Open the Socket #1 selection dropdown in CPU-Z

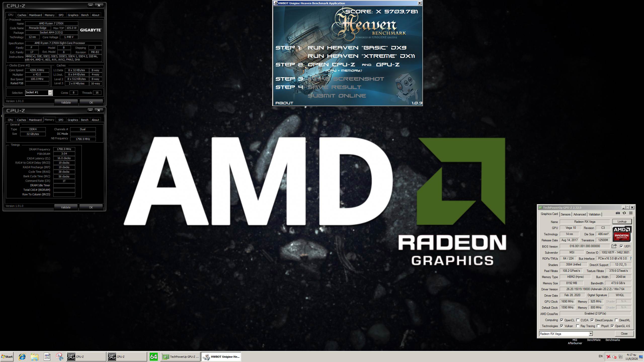pos(50,93)
